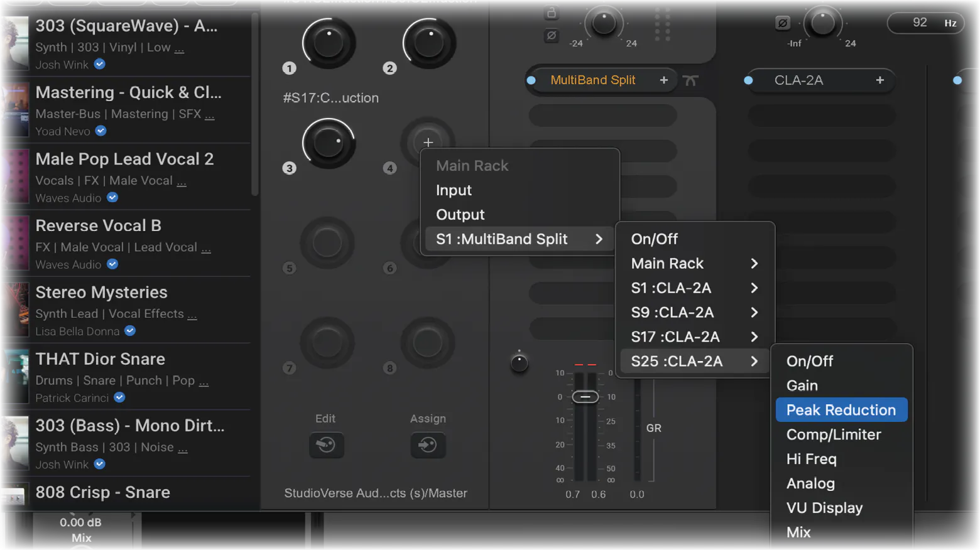Invert phase on the CLA-2A chain

click(x=783, y=23)
